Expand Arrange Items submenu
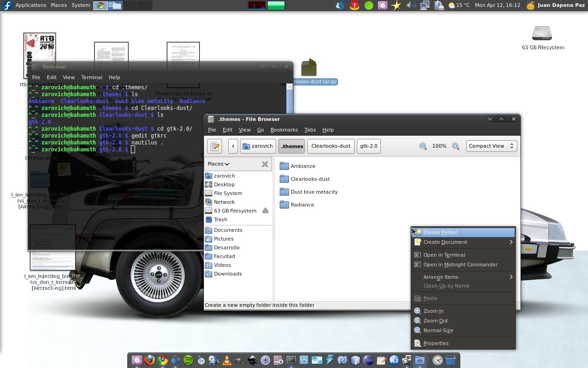Viewport: 588px width, 368px height. [x=463, y=277]
